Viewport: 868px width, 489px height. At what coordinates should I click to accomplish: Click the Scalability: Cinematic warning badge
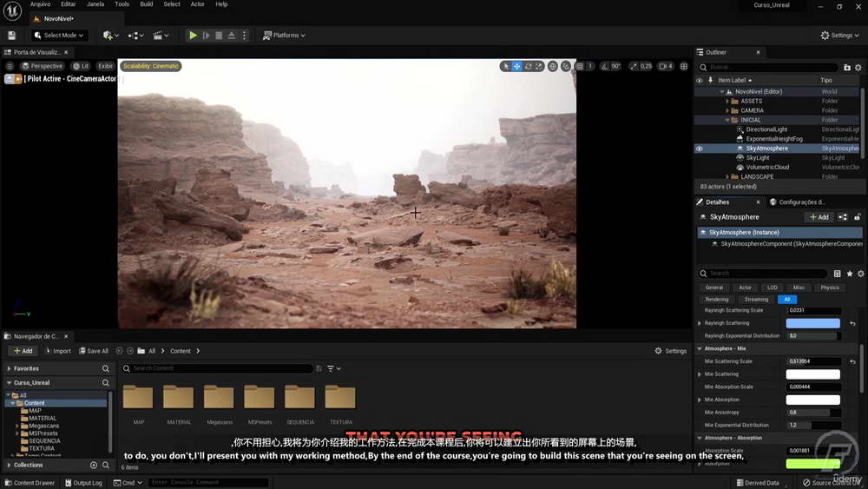(151, 66)
